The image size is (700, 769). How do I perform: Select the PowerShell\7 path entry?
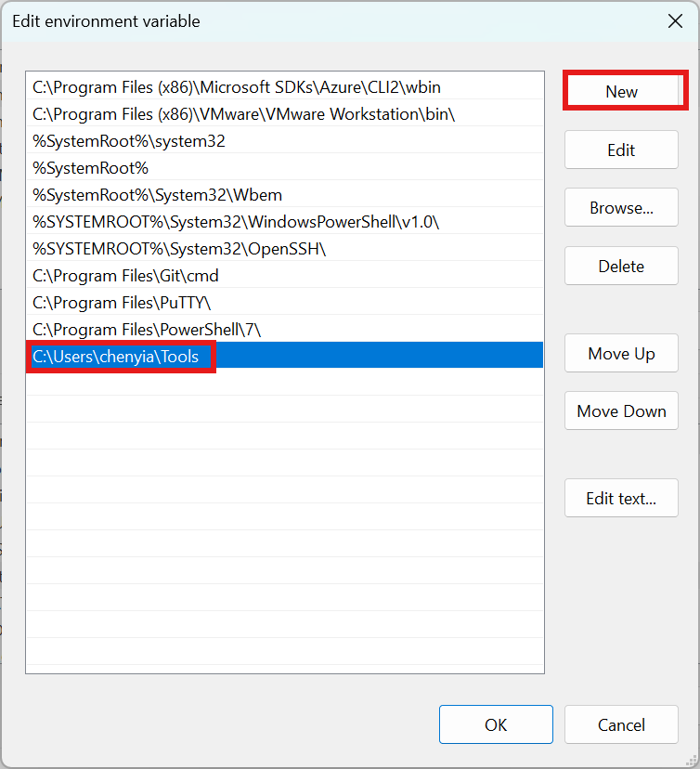(285, 329)
